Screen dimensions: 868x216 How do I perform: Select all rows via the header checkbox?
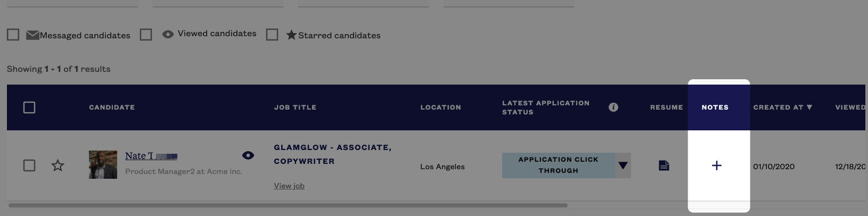29,107
